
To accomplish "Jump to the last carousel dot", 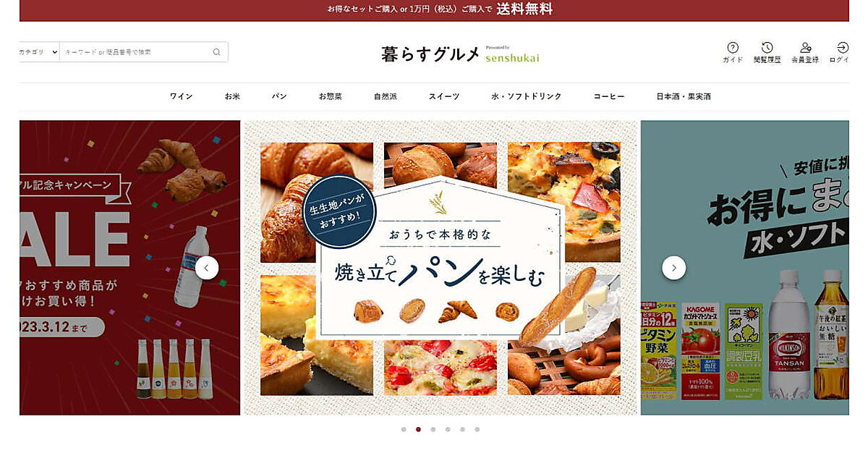I will click(477, 429).
